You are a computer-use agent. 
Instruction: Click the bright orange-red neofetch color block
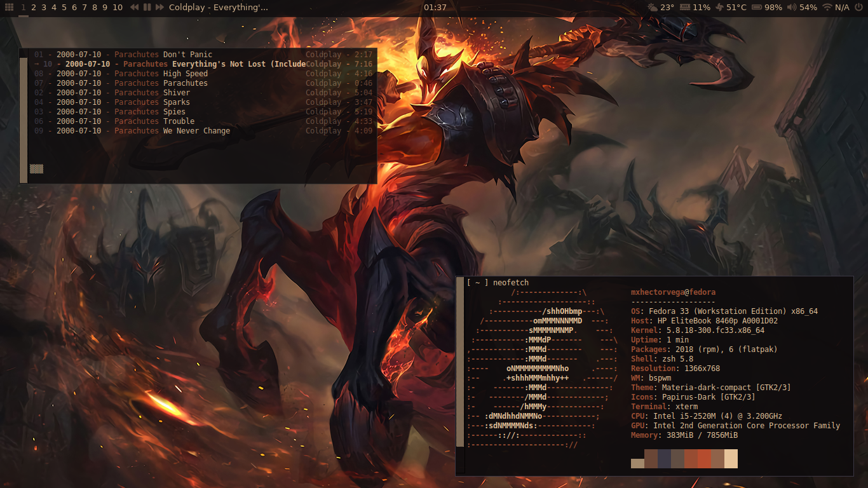click(704, 459)
